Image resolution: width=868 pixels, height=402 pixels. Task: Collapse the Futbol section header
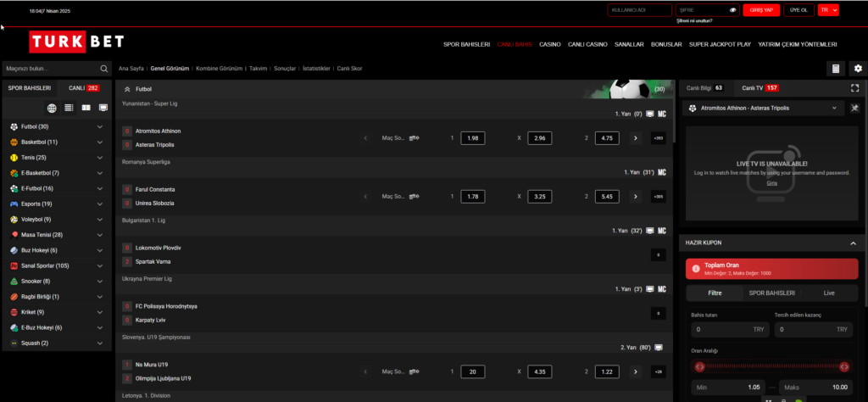pyautogui.click(x=127, y=89)
